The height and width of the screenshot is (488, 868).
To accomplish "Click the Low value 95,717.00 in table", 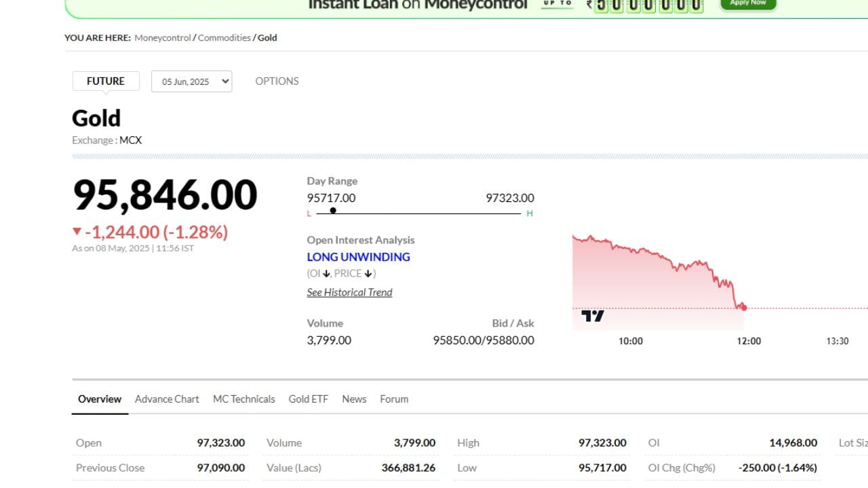I will coord(602,468).
